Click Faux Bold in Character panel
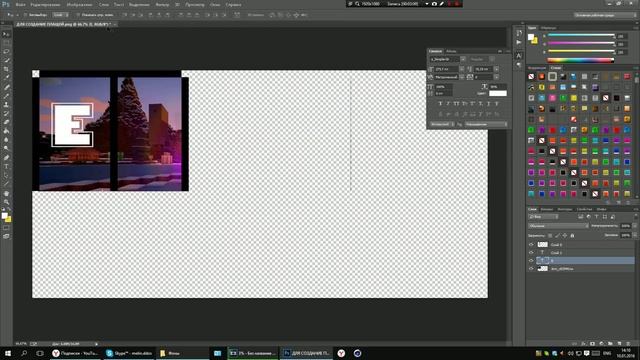This screenshot has width=640, height=360. (x=440, y=104)
